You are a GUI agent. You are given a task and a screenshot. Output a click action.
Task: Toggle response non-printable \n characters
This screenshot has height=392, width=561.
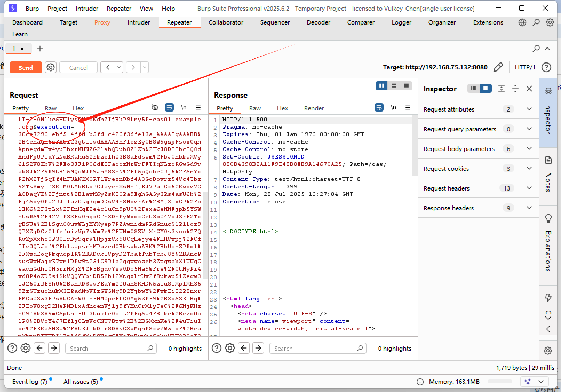[393, 108]
